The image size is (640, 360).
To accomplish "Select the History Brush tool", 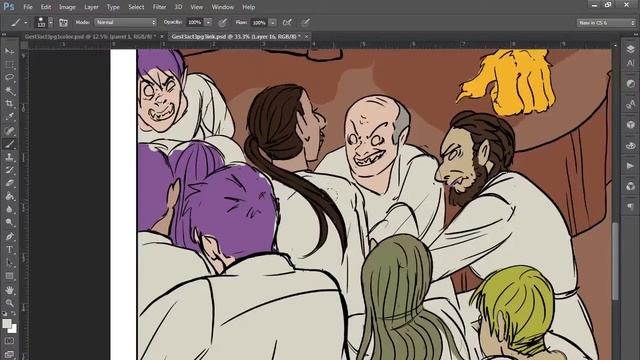I will 9,170.
